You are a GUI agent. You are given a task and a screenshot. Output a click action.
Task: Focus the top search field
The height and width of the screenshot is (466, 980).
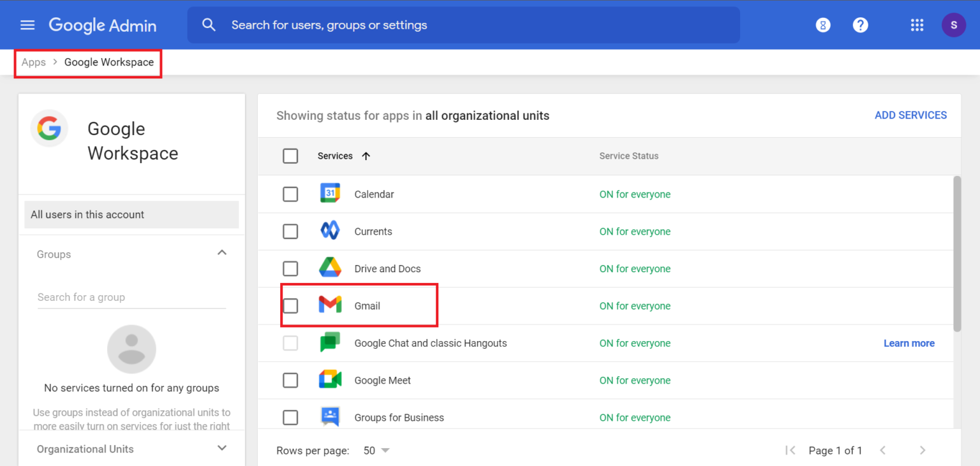pos(464,25)
